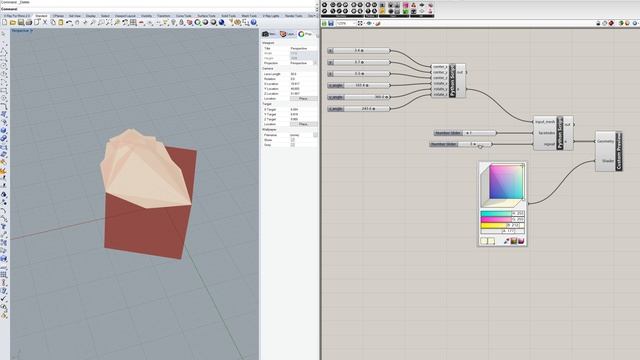640x360 pixels.
Task: Click the Undo arrow icon in Rhino toolbar
Action: [69, 22]
